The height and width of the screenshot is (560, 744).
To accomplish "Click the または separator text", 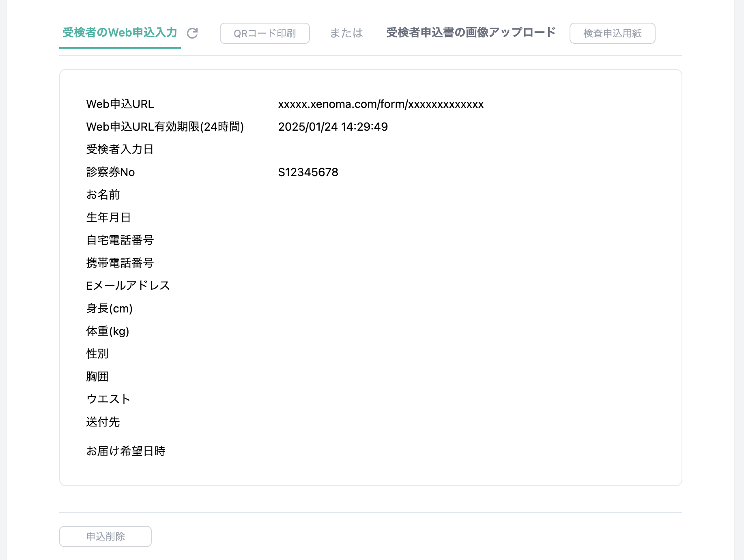I will click(346, 33).
